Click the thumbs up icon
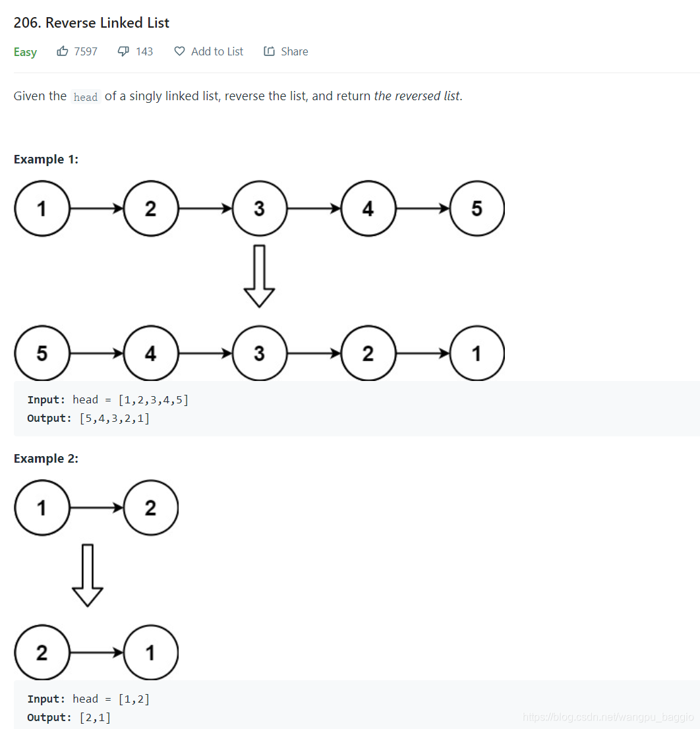The width and height of the screenshot is (700, 729). point(63,51)
